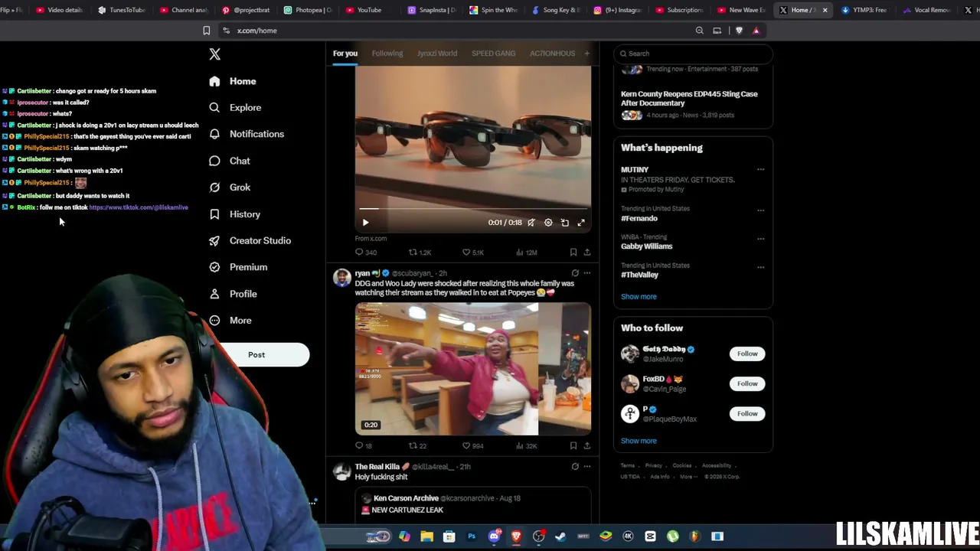Switch to the Photopea browser tab
The height and width of the screenshot is (551, 980).
307,10
